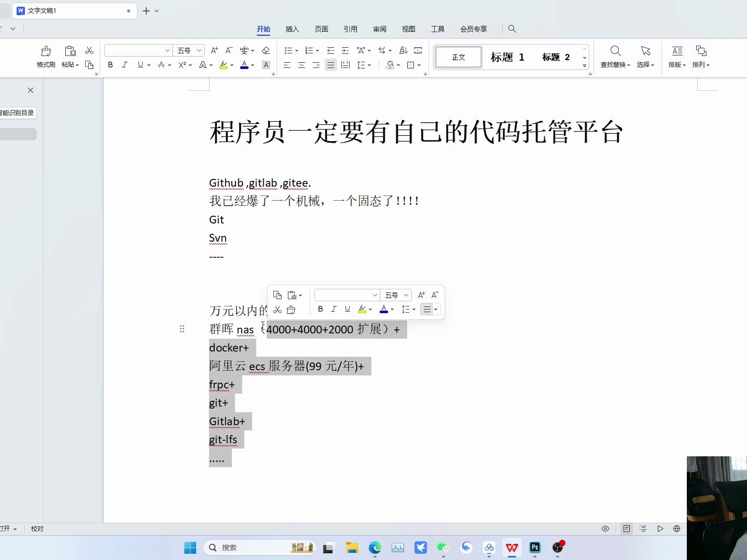Image resolution: width=747 pixels, height=560 pixels.
Task: Click the ribbon sort icon
Action: coord(403,50)
